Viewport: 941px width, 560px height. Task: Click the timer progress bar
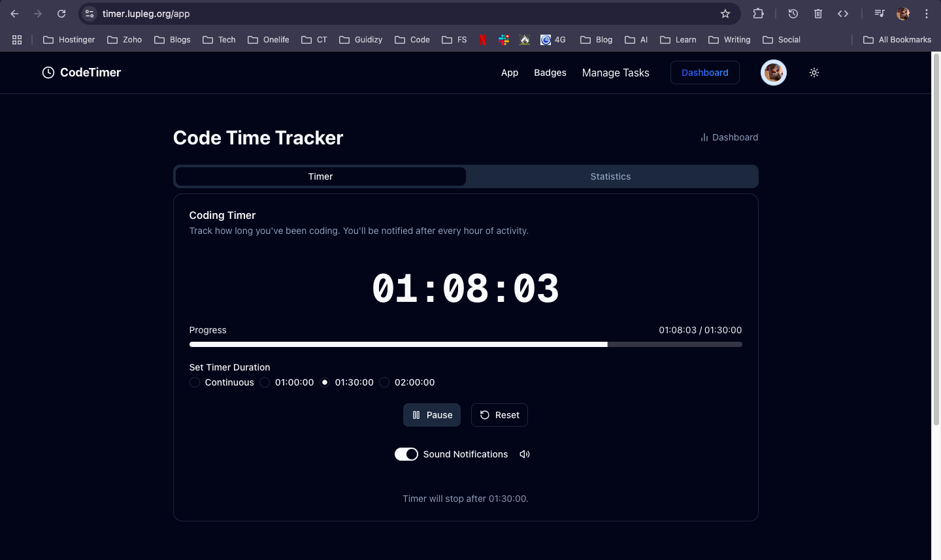(x=465, y=344)
